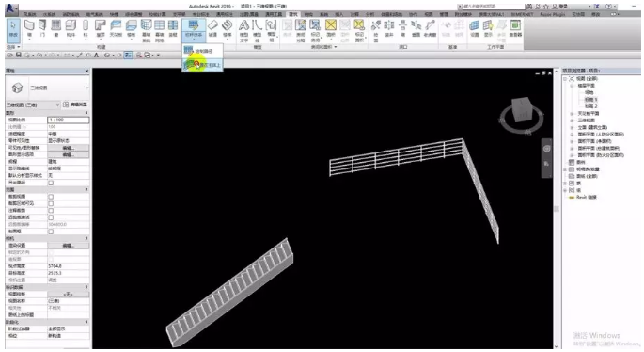The width and height of the screenshot is (644, 352).
Task: Expand the 天花板平面 node in project browser
Action: click(x=573, y=114)
